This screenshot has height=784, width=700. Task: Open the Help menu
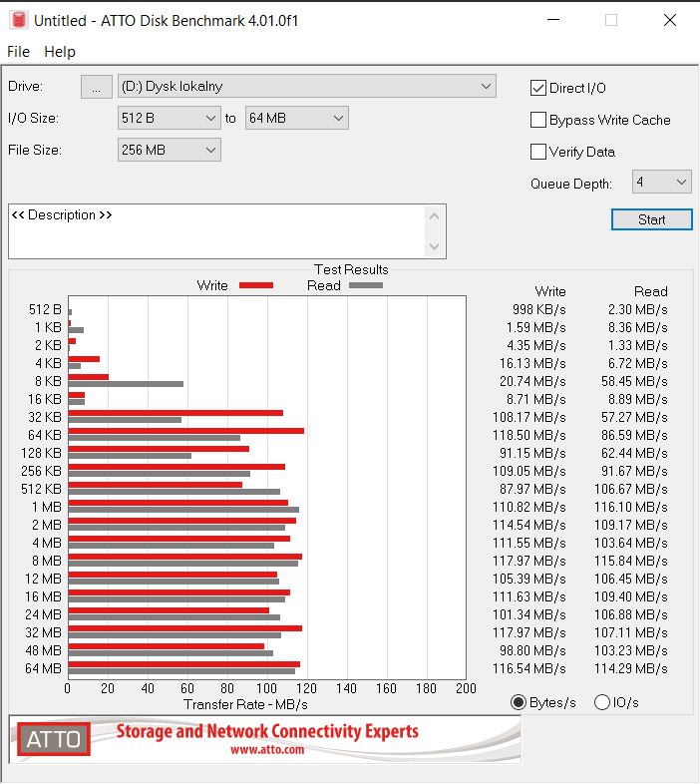pos(60,52)
